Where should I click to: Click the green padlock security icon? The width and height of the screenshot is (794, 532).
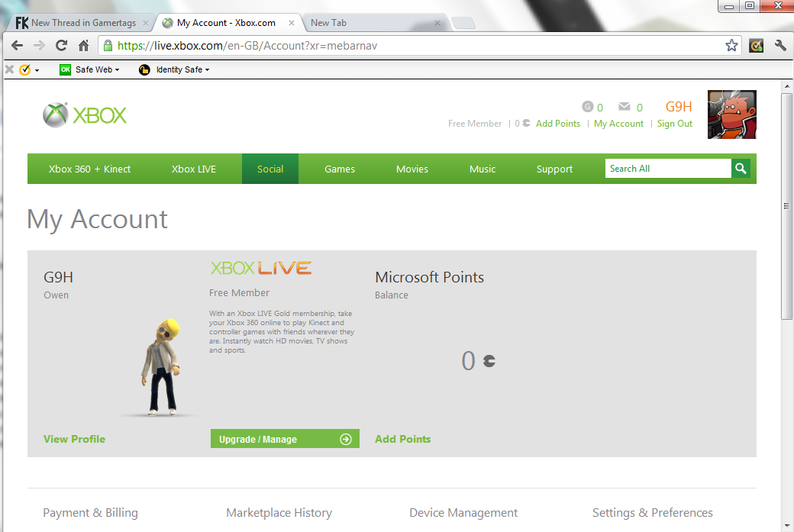[x=108, y=46]
